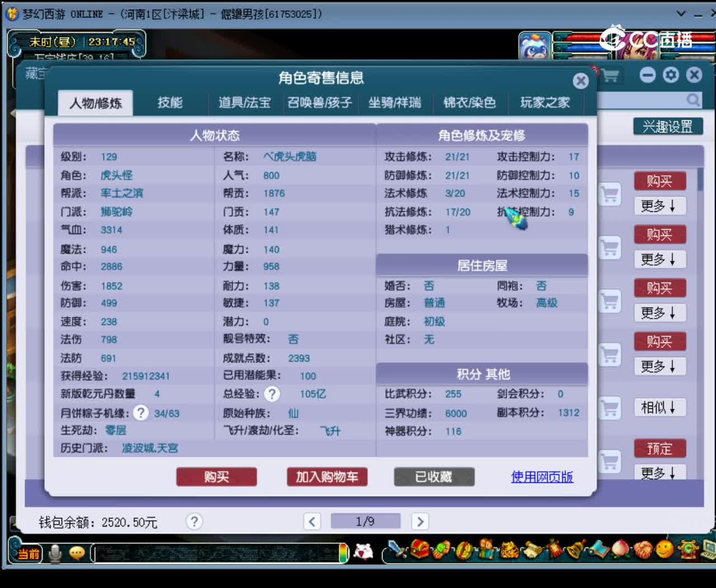Switch chat channel with the 当前 button
716x588 pixels.
tap(28, 553)
